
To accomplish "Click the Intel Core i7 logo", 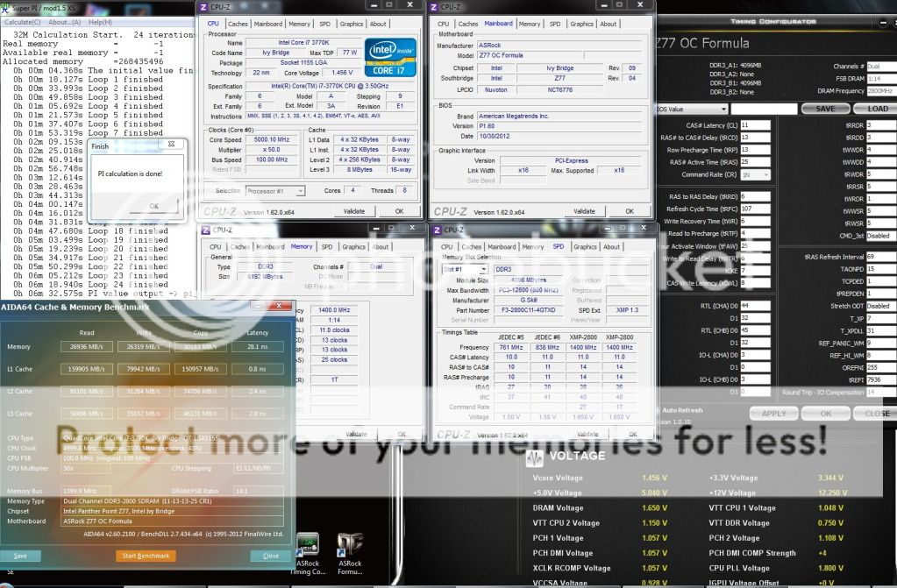I will 389,57.
